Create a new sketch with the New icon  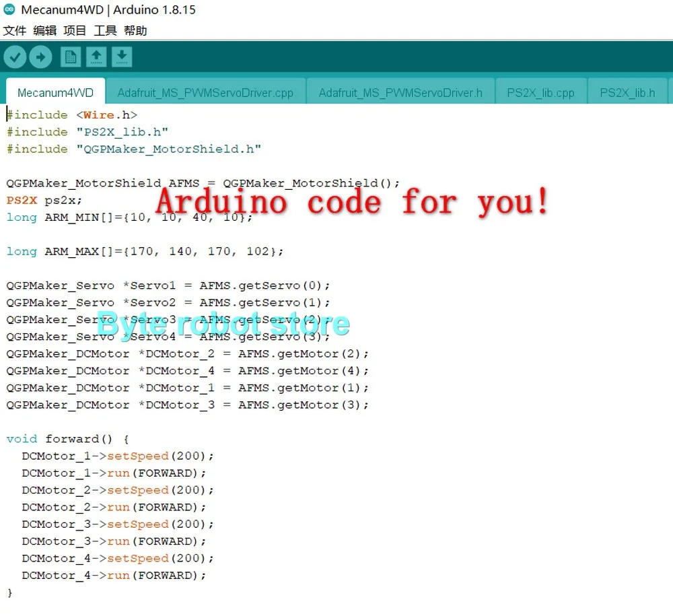pos(71,57)
